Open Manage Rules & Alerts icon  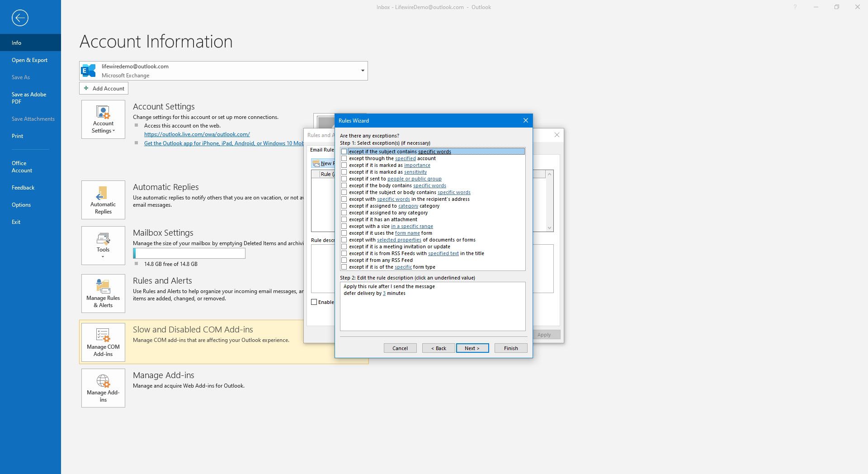103,294
